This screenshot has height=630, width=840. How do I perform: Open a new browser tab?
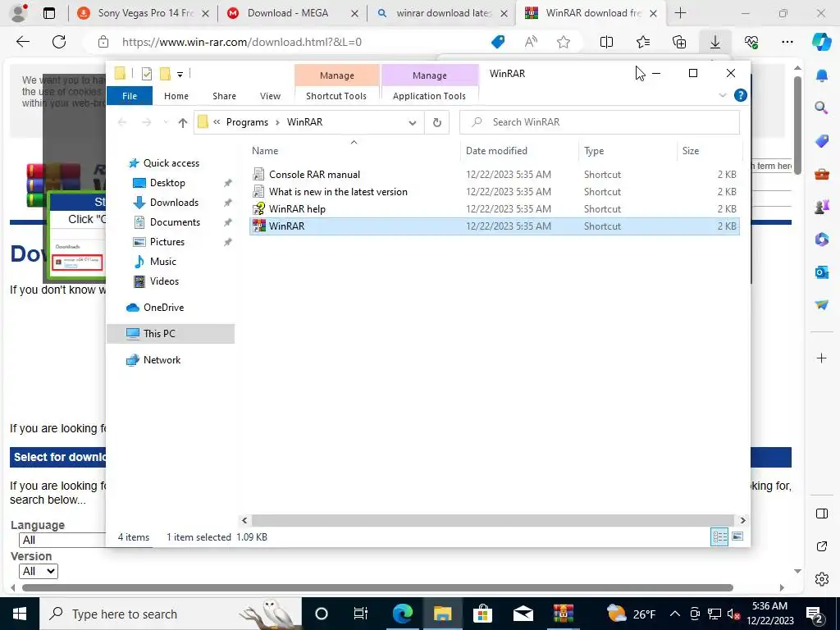point(680,13)
